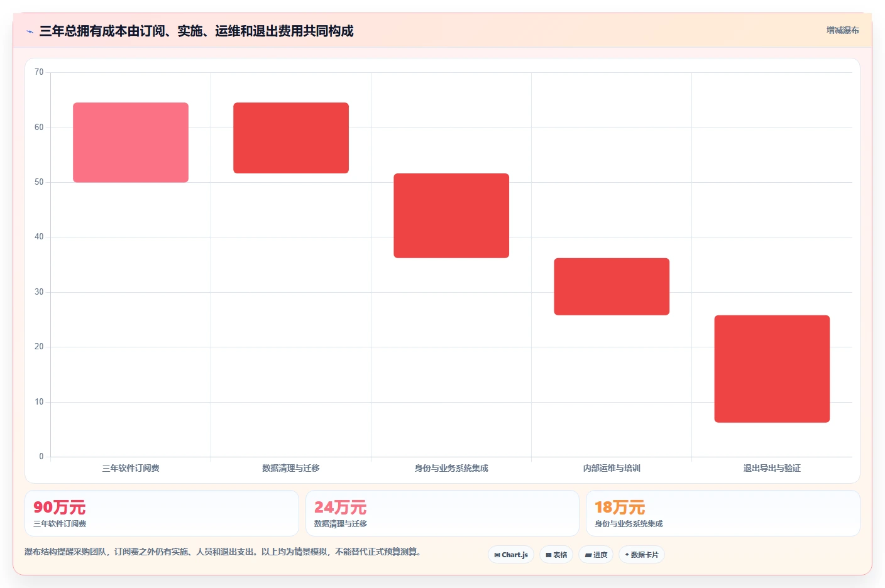Screen dimensions: 885x588
Task: Select the 身份与业务系统集成 waterfall bar
Action: pos(451,215)
